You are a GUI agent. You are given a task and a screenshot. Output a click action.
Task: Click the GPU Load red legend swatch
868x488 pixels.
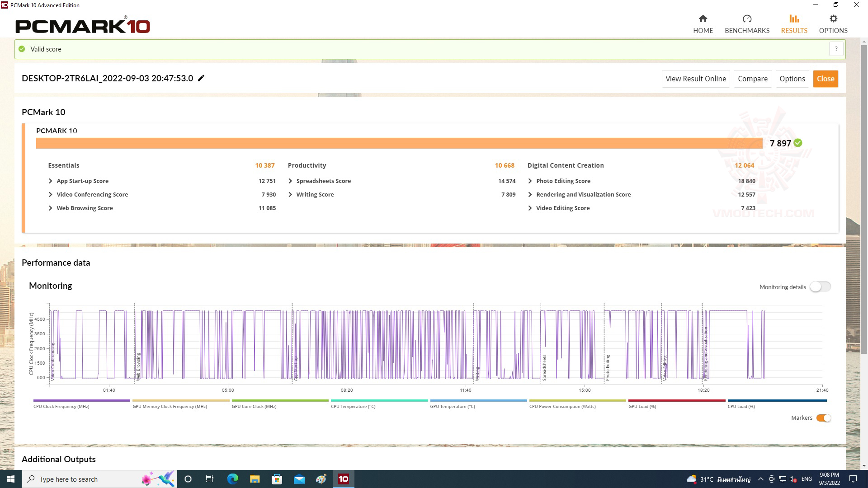pos(676,400)
